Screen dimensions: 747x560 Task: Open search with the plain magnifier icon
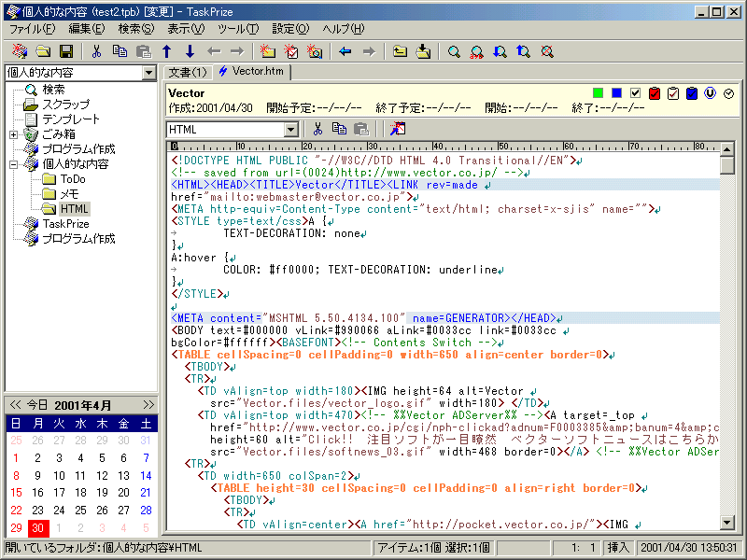454,51
